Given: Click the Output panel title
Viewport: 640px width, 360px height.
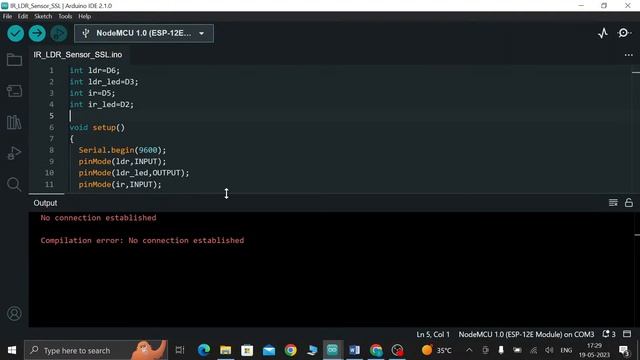Looking at the screenshot, I should 45,203.
